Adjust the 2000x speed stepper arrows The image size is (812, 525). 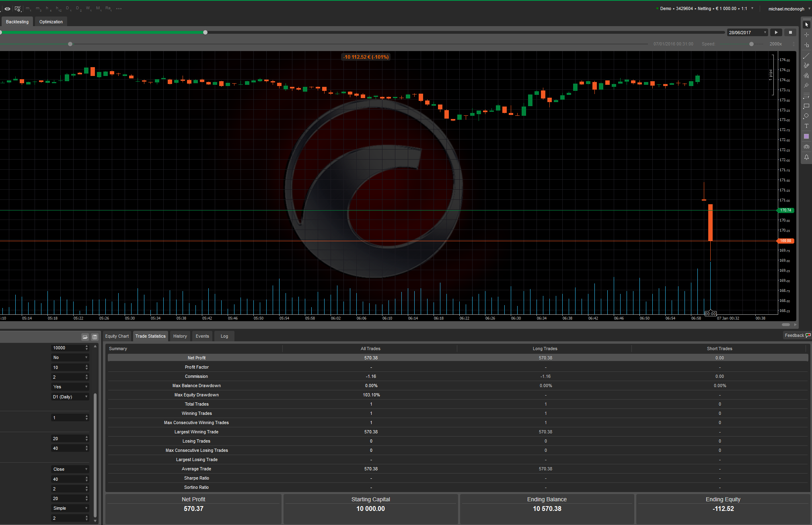click(x=793, y=44)
